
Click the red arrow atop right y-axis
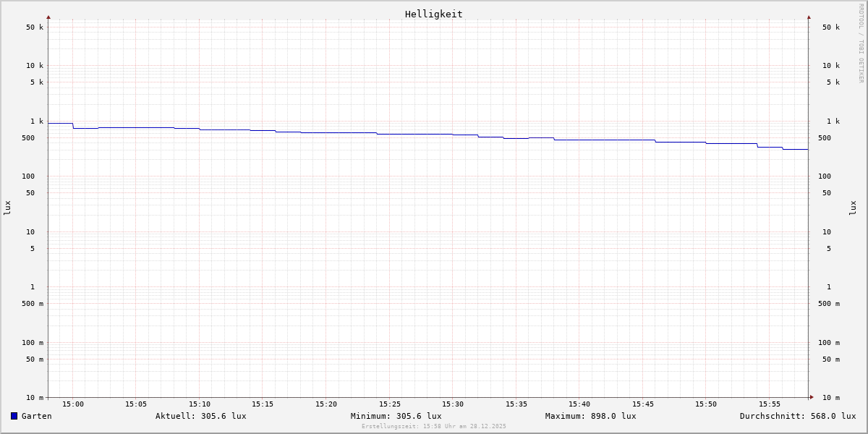809,17
